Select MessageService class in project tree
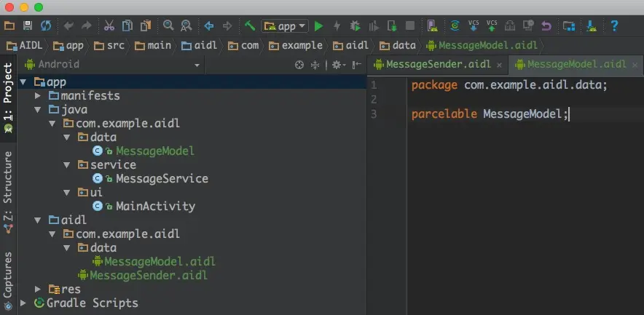The image size is (644, 315). (x=162, y=179)
